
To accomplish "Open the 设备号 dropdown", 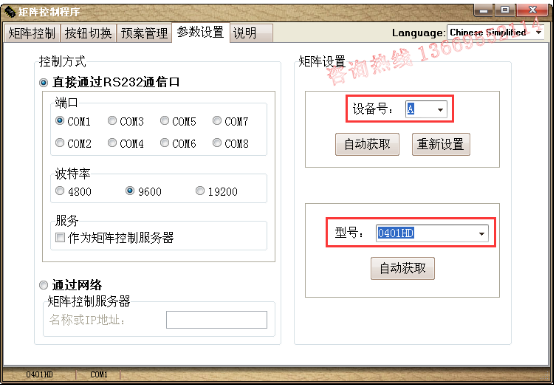I will (426, 109).
